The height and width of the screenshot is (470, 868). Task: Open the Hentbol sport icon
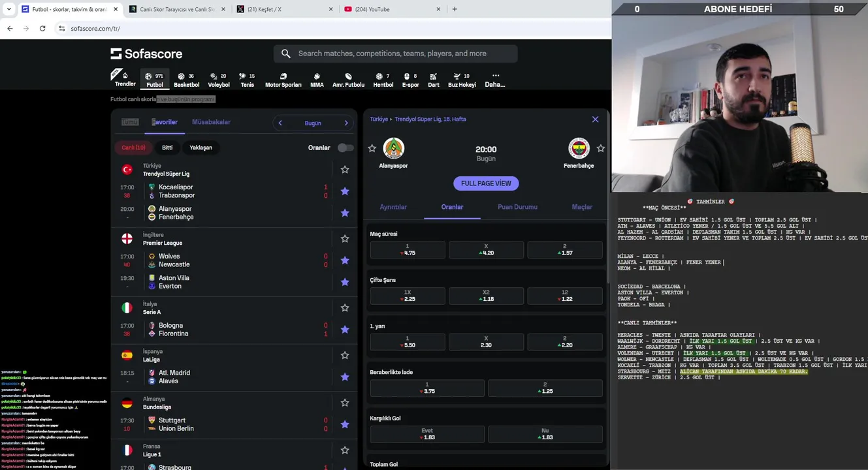coord(383,80)
